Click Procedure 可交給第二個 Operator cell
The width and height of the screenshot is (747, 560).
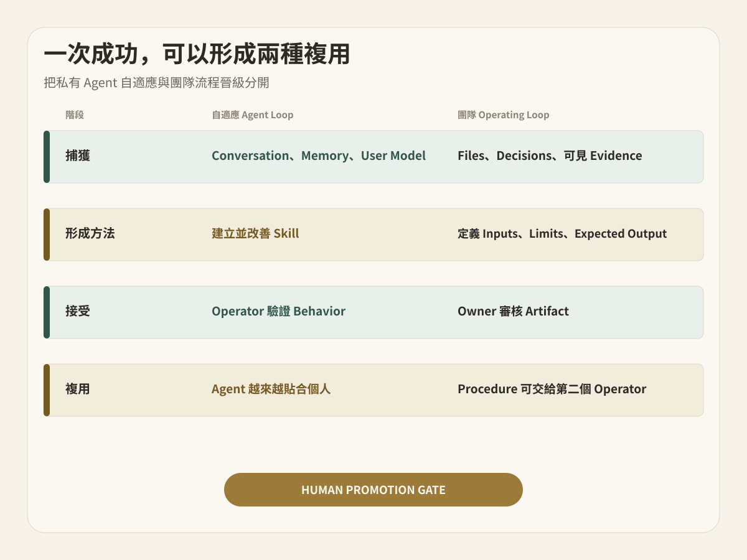(552, 389)
